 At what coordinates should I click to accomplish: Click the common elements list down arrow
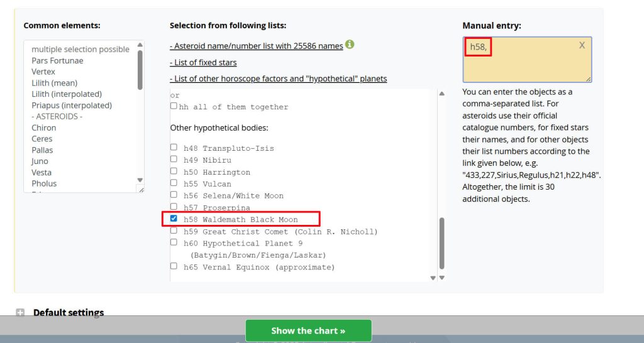[x=140, y=180]
